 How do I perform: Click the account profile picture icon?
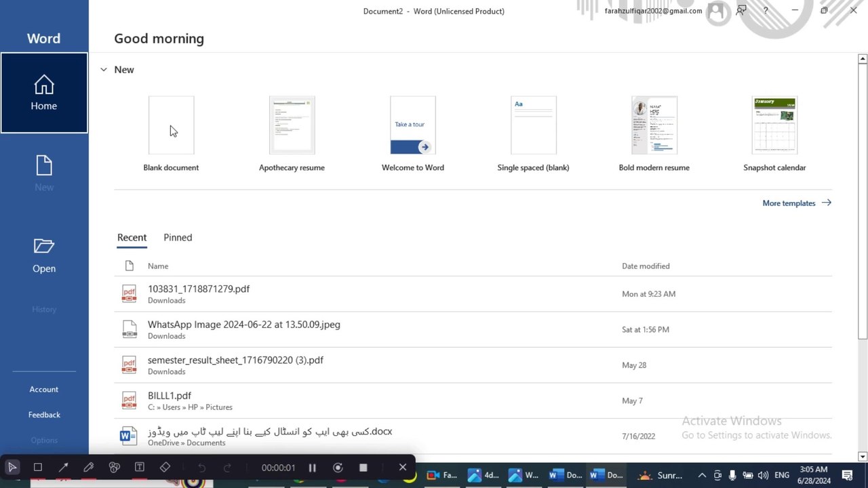[x=716, y=11]
